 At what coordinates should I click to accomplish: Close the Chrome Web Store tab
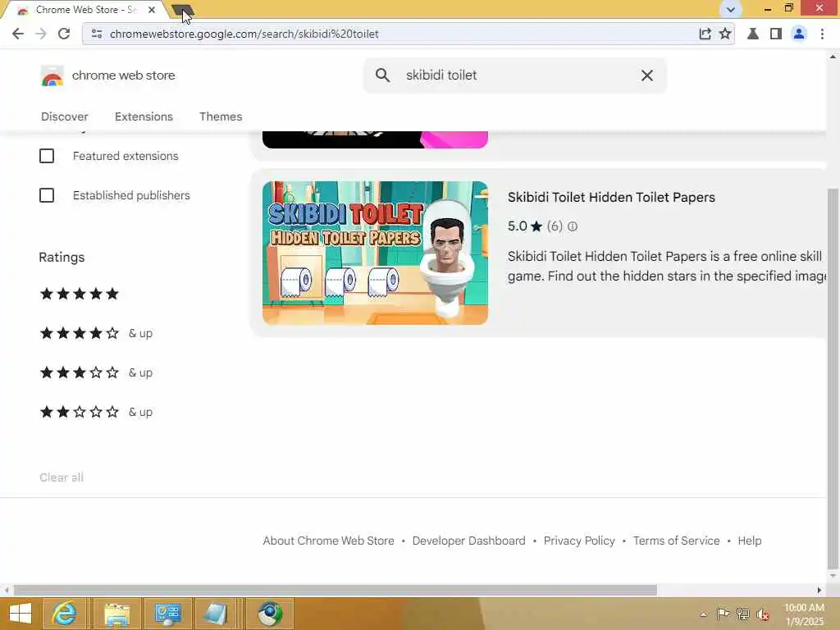(152, 10)
